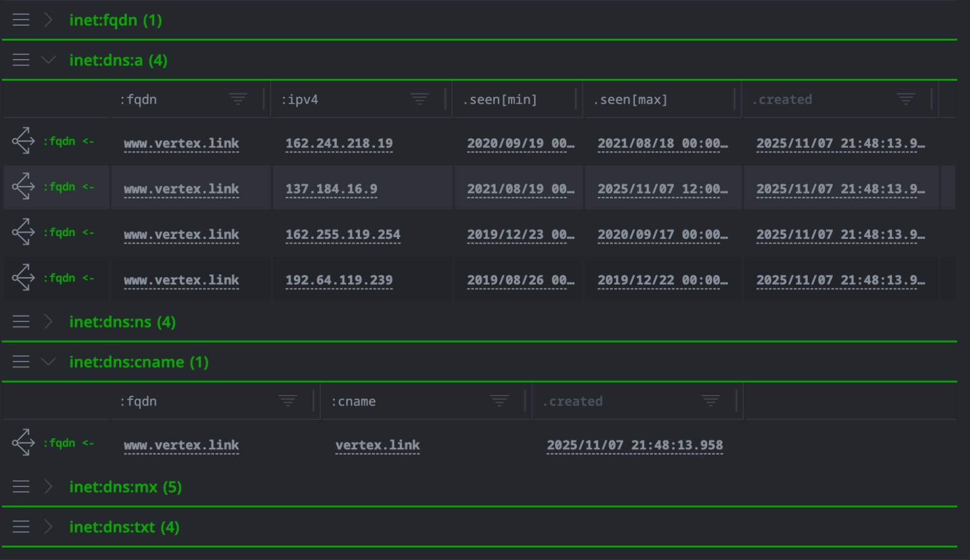Viewport: 970px width, 560px height.
Task: Open hamburger menu for inet:dns:mx section
Action: pos(21,486)
